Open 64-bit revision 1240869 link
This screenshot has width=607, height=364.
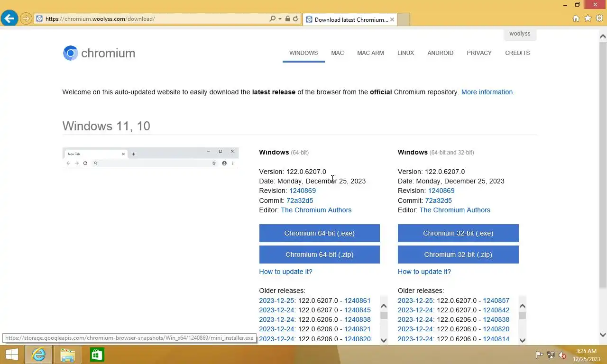click(x=303, y=191)
